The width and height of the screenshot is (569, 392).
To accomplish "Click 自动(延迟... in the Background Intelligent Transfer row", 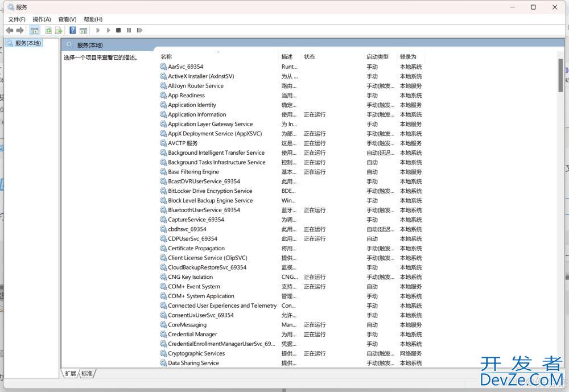I will tap(380, 153).
